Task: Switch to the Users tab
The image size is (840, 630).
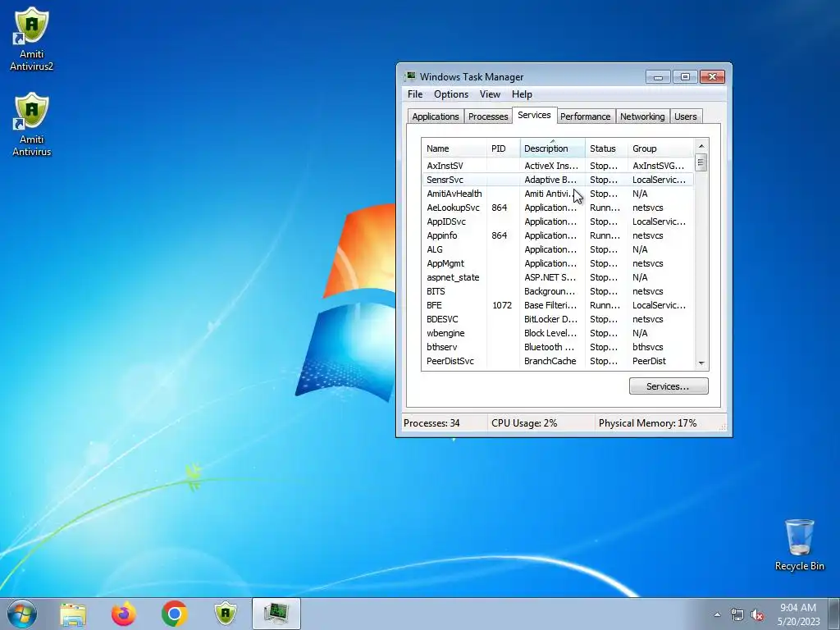Action: pos(686,116)
